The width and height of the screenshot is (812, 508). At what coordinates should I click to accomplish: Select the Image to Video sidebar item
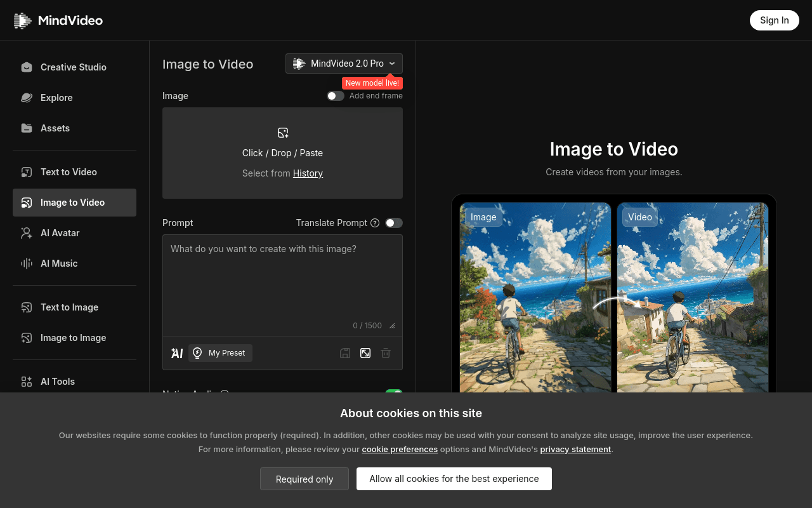pos(74,203)
